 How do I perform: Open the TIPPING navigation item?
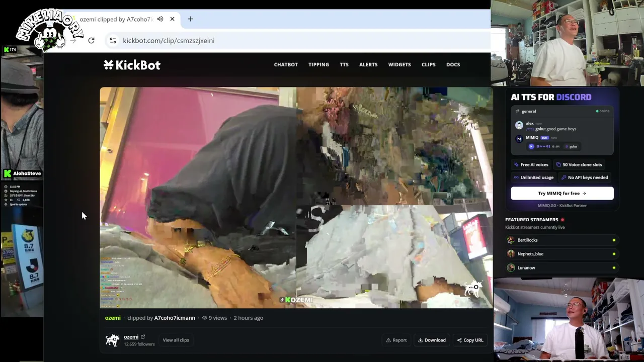tap(318, 64)
